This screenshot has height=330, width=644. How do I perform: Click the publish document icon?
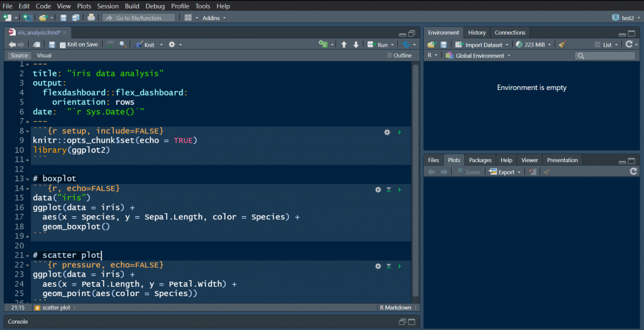[x=406, y=45]
